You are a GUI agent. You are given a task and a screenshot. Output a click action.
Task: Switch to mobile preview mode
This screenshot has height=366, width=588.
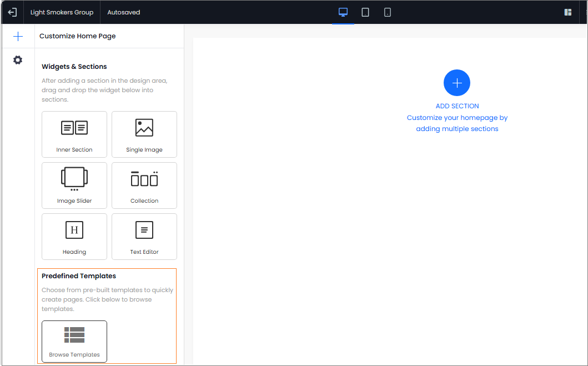click(388, 12)
